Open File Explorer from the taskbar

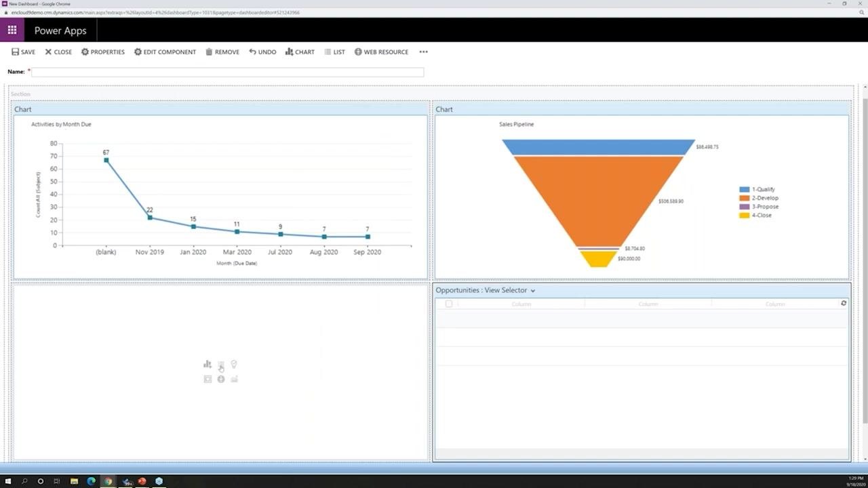[x=73, y=481]
